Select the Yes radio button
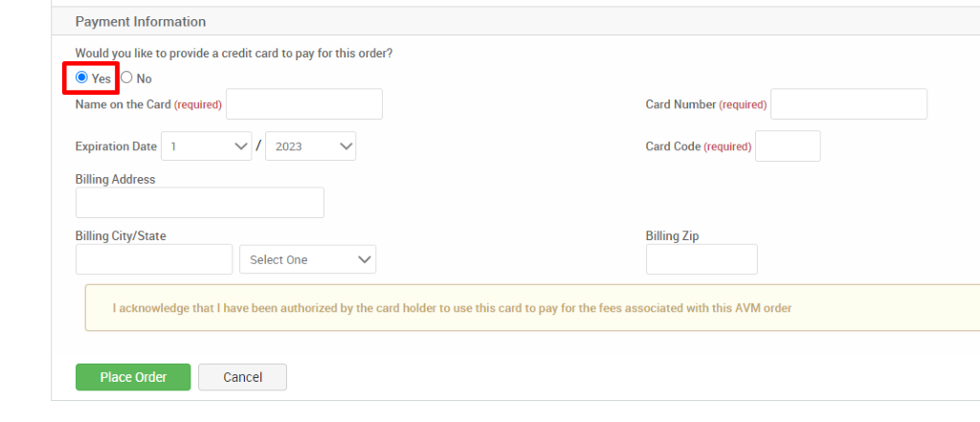The image size is (980, 422). coord(81,78)
